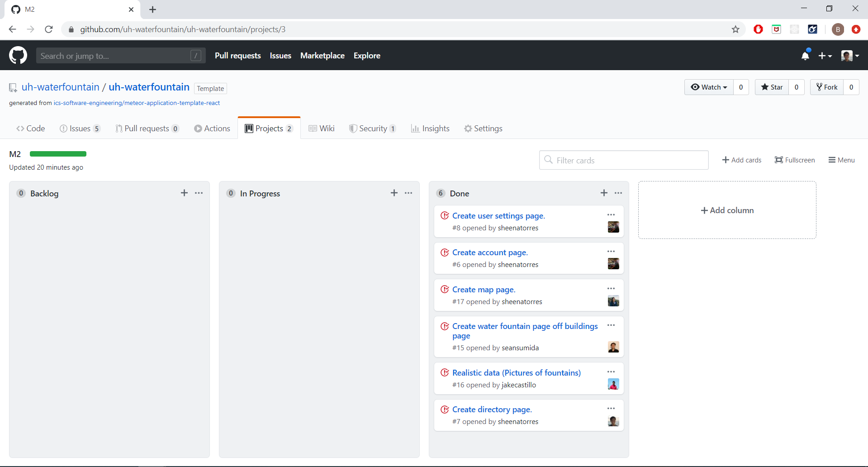
Task: Click Add cards button
Action: 742,160
